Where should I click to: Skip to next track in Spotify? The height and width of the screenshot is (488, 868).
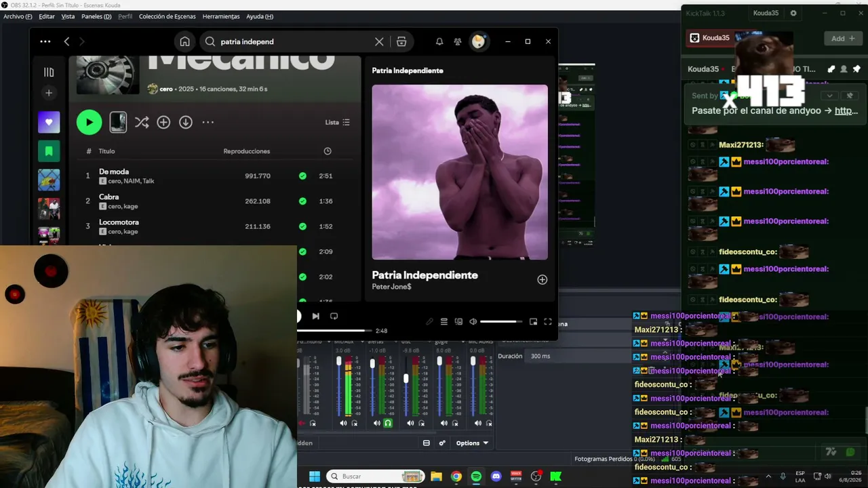(x=315, y=316)
